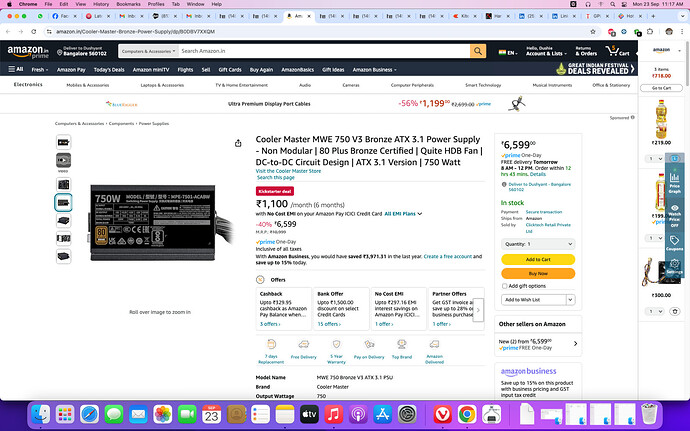Click the Go to Cart sidebar button
This screenshot has height=431, width=690.
(x=661, y=88)
